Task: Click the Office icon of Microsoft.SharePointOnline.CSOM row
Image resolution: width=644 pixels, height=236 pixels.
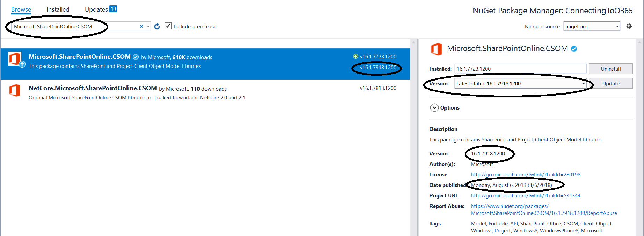Action: tap(14, 58)
